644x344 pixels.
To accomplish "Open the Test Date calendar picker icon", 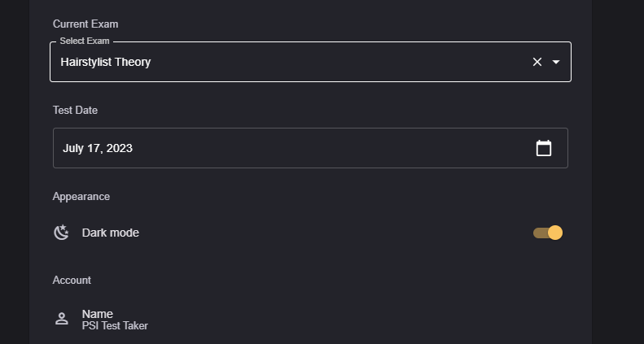I will pyautogui.click(x=544, y=148).
